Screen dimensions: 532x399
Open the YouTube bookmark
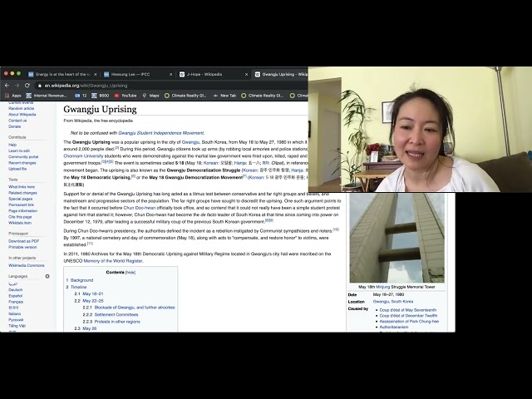click(x=126, y=96)
